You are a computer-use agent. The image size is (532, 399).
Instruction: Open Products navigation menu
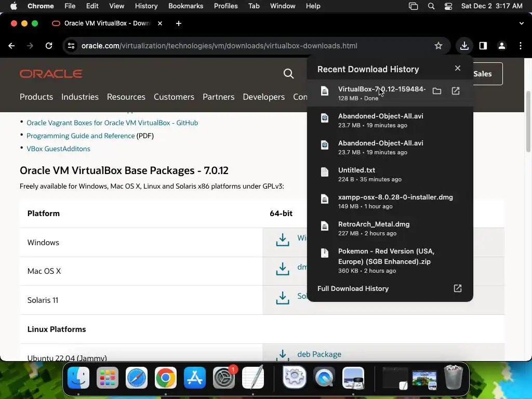pos(36,97)
